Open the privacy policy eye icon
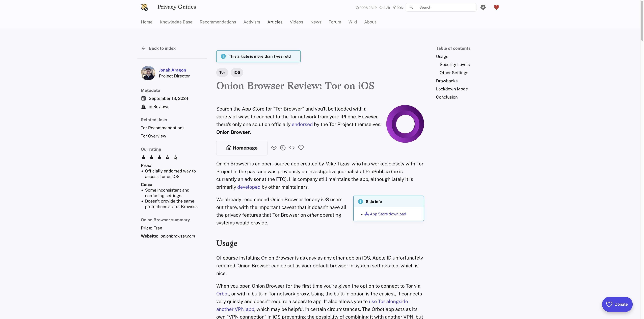This screenshot has height=319, width=644. [x=274, y=148]
